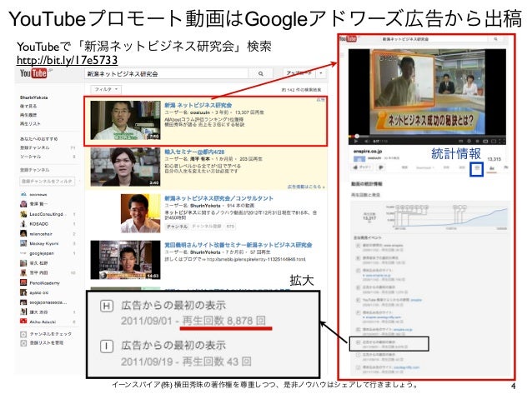The image size is (532, 399).
Task: Select あなたへのおすすめ in left sidebar
Action: pyautogui.click(x=38, y=138)
